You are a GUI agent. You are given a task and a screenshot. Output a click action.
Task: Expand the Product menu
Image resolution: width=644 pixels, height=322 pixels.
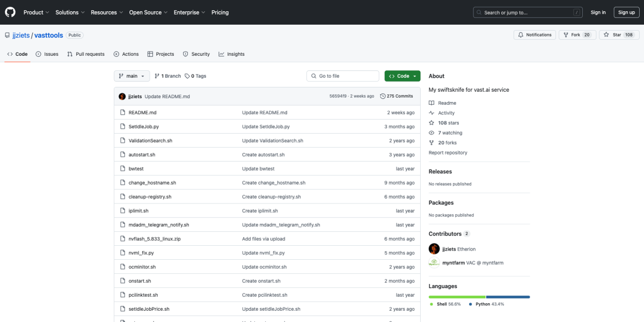coord(36,12)
